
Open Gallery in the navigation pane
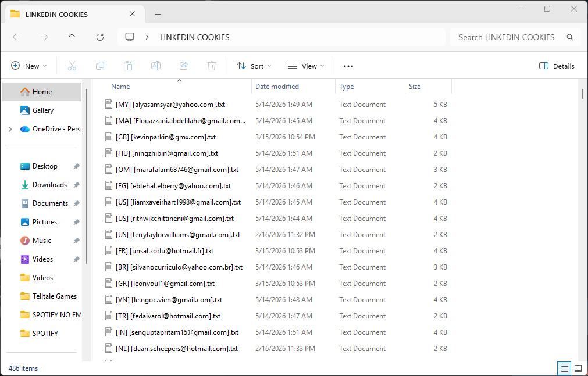point(43,110)
